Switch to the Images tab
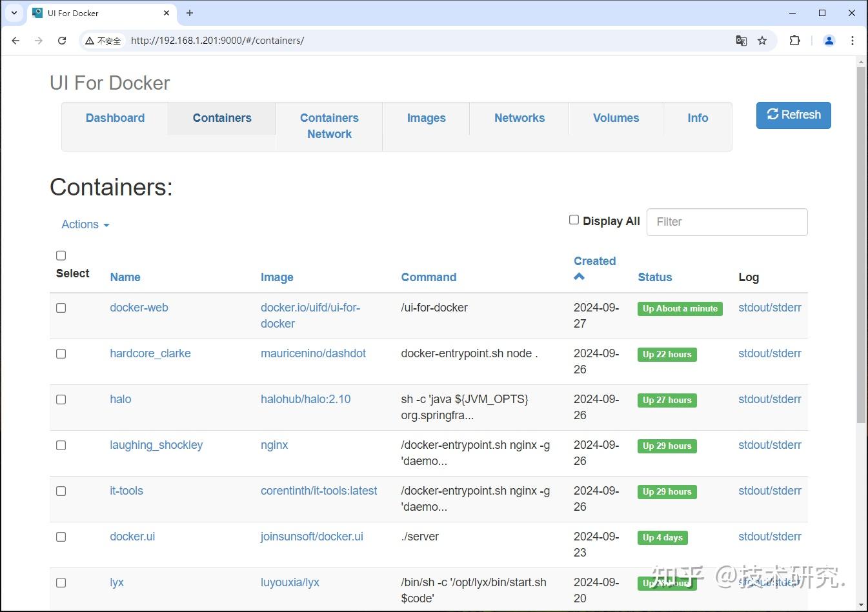Viewport: 868px width, 612px height. coord(425,118)
